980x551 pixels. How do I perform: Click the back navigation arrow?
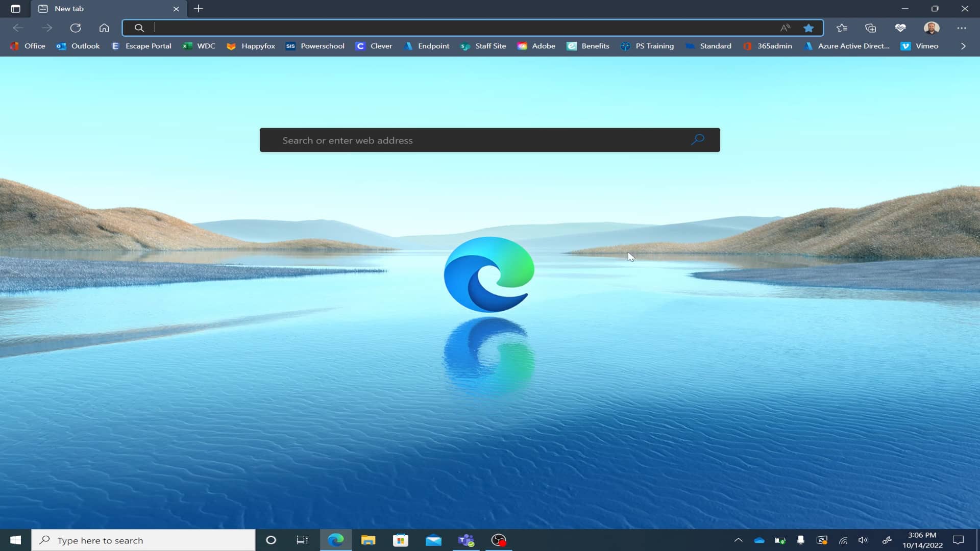tap(18, 28)
